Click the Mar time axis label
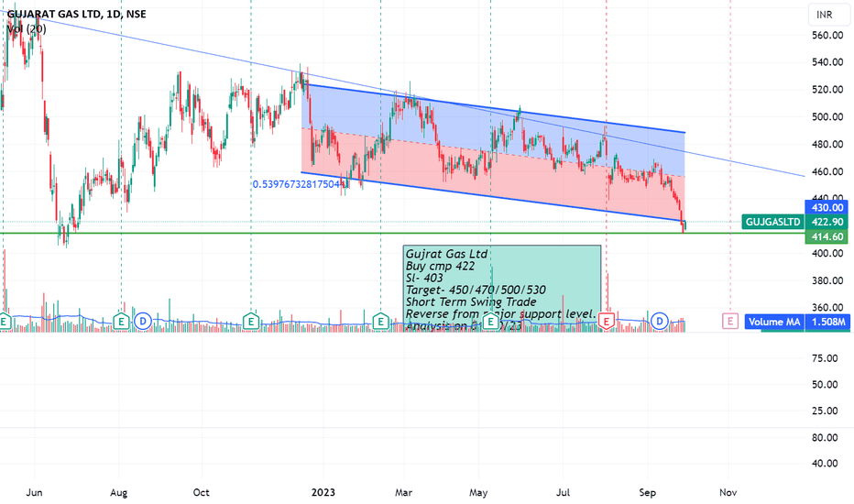The width and height of the screenshot is (854, 504). (403, 493)
